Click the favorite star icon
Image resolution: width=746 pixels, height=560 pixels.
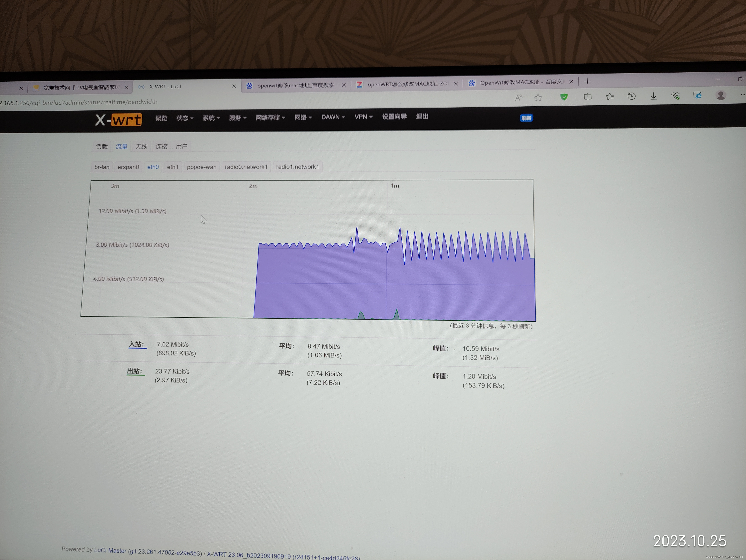[538, 98]
